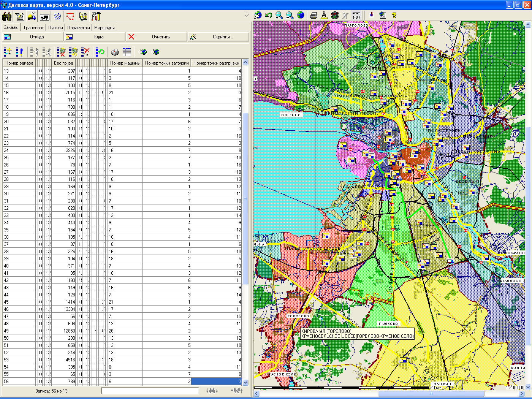The height and width of the screenshot is (399, 532).
Task: Click map horizontal scrollbar right arrow
Action: click(x=522, y=394)
